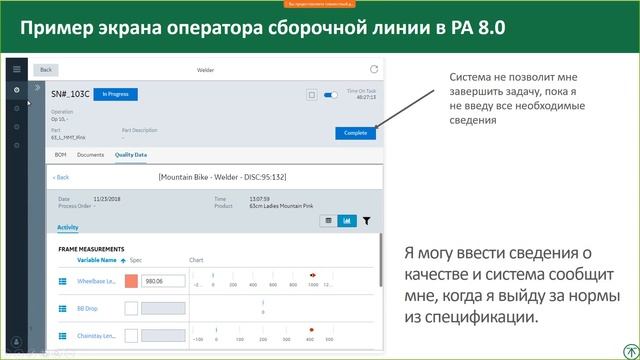The height and width of the screenshot is (360, 640).
Task: Click the square icon next to the toggle
Action: 312,95
